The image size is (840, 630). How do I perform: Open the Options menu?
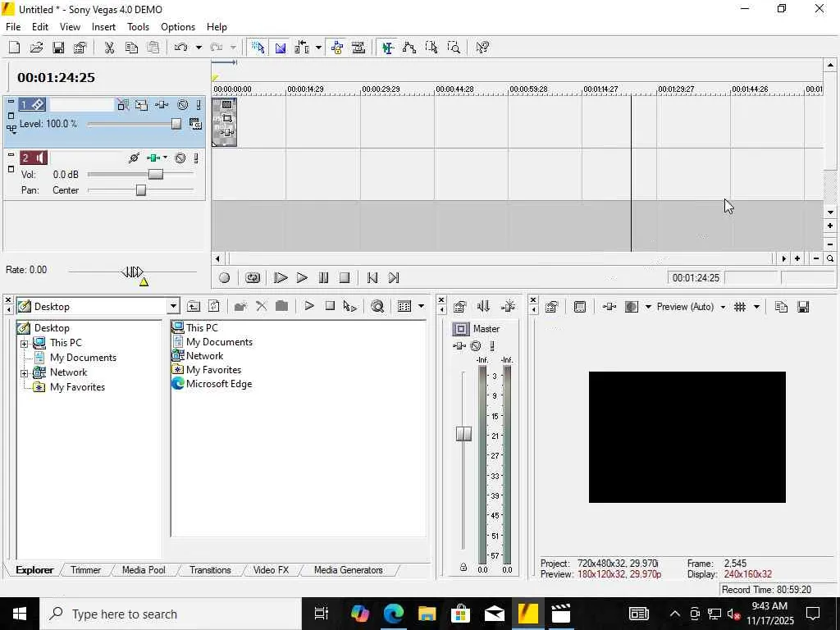coord(178,27)
